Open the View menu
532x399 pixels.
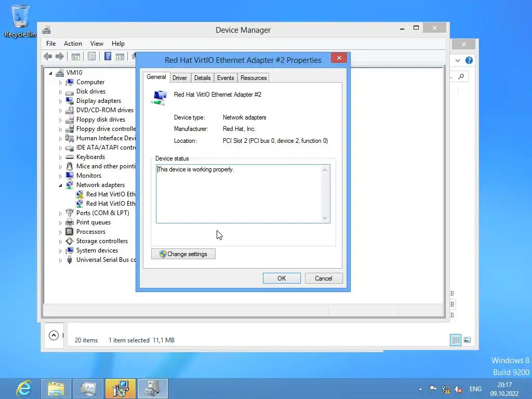pos(97,44)
